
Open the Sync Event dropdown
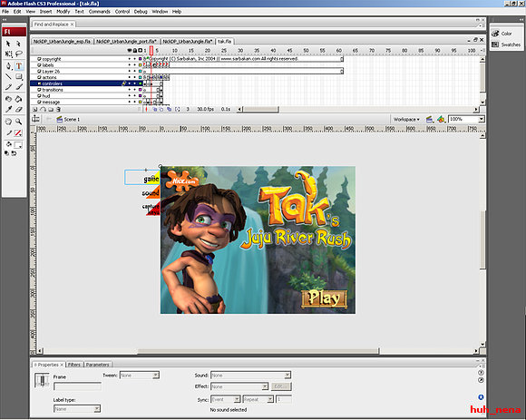click(x=237, y=399)
